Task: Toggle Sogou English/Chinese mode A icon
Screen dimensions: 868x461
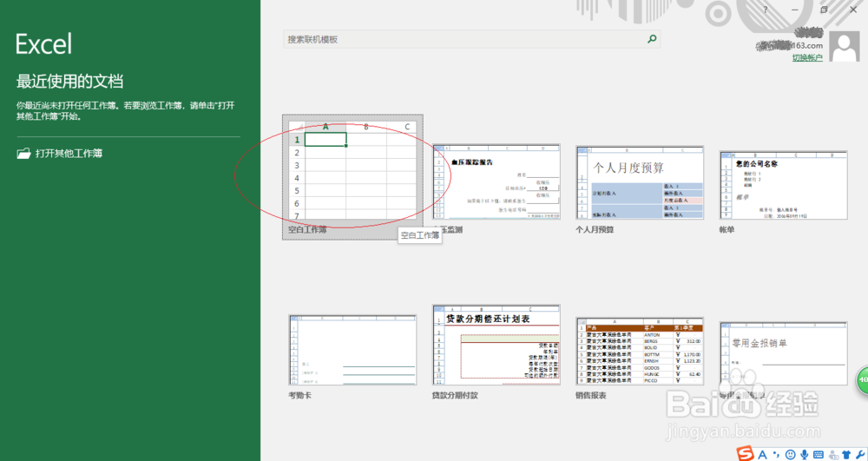Action: (763, 454)
